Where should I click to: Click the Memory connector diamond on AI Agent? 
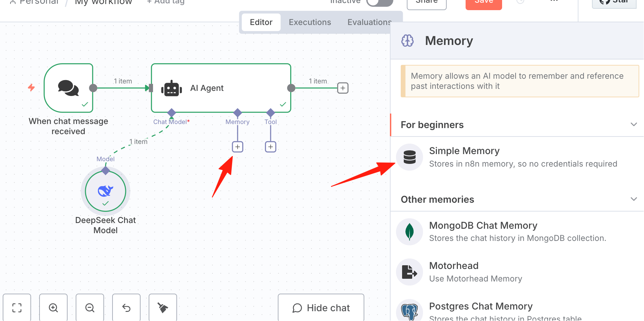coord(238,113)
